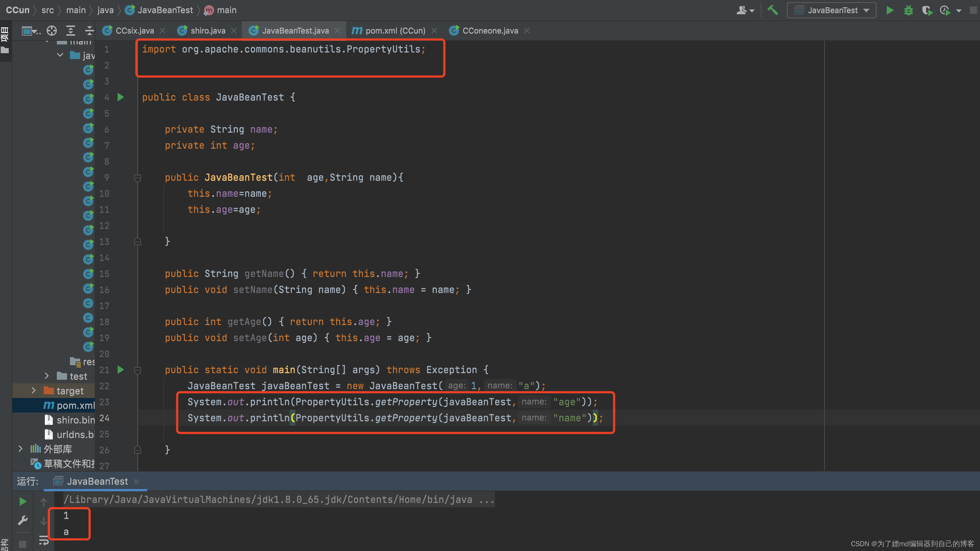Click the Rerun green arrow in run panel

click(23, 501)
